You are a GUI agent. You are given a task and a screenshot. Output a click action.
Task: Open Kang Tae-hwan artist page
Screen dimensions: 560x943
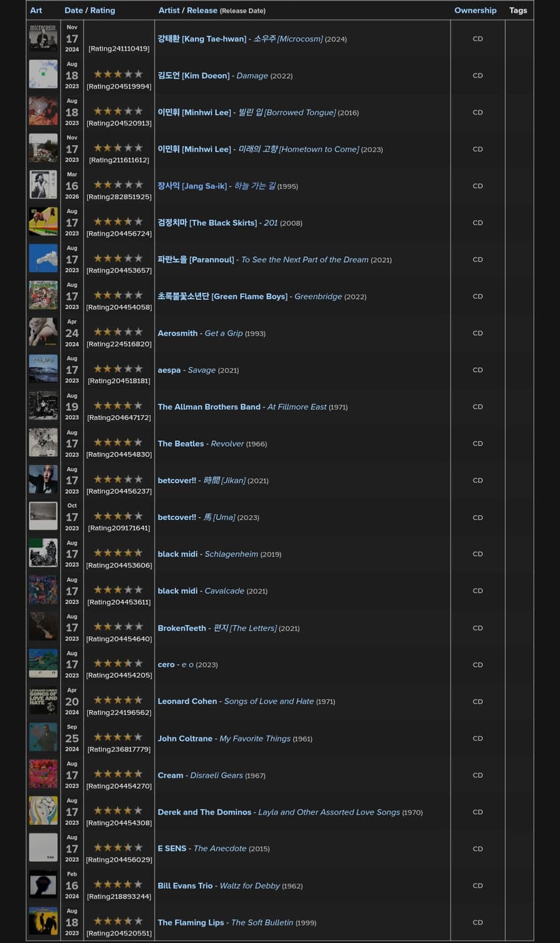[x=202, y=39]
